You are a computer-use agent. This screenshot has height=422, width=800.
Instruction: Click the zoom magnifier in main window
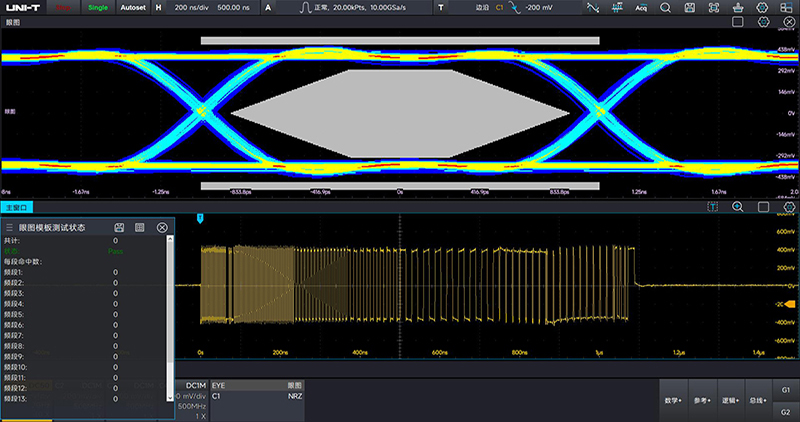(738, 207)
